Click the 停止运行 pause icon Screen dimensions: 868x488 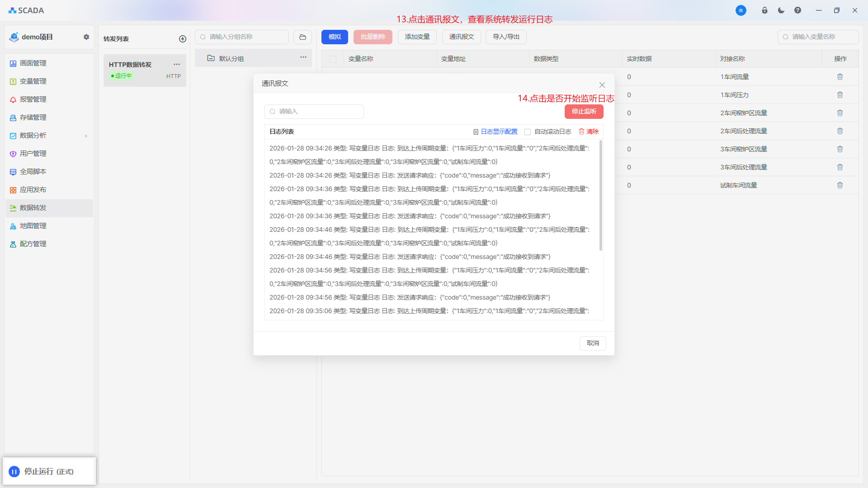tap(14, 472)
